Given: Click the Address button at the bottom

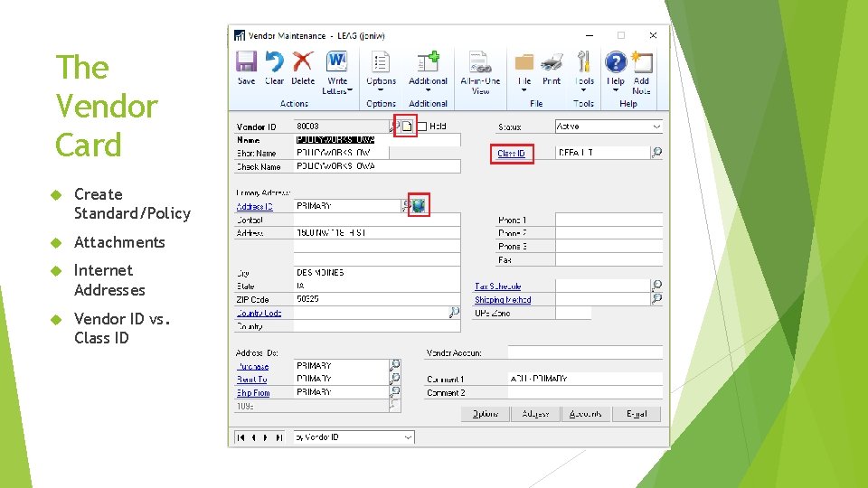Looking at the screenshot, I should [x=535, y=414].
